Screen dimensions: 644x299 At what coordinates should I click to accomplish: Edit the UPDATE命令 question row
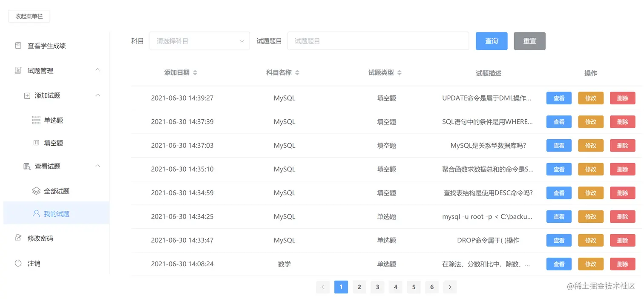click(591, 98)
